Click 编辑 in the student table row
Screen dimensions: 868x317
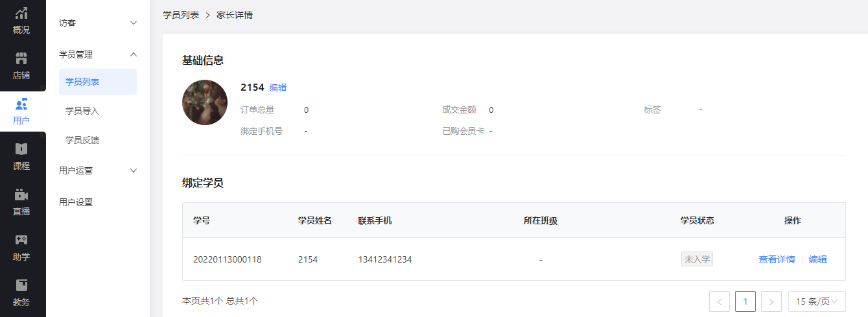click(818, 259)
